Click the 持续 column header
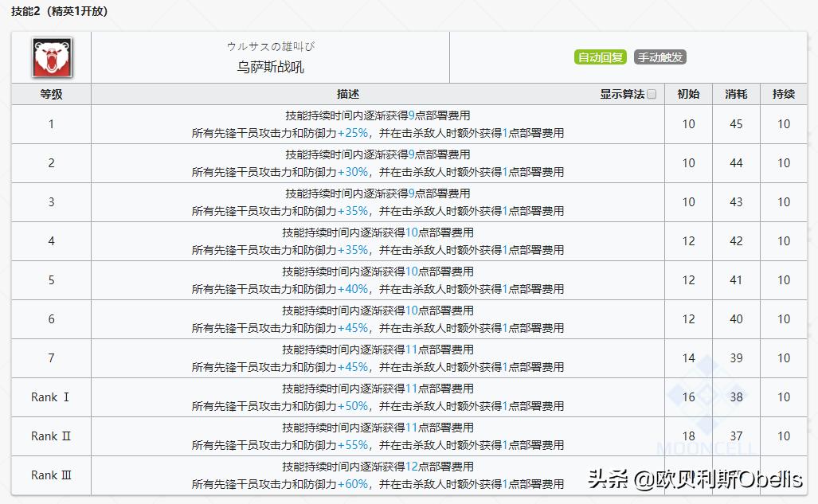This screenshot has height=504, width=818. [x=782, y=93]
